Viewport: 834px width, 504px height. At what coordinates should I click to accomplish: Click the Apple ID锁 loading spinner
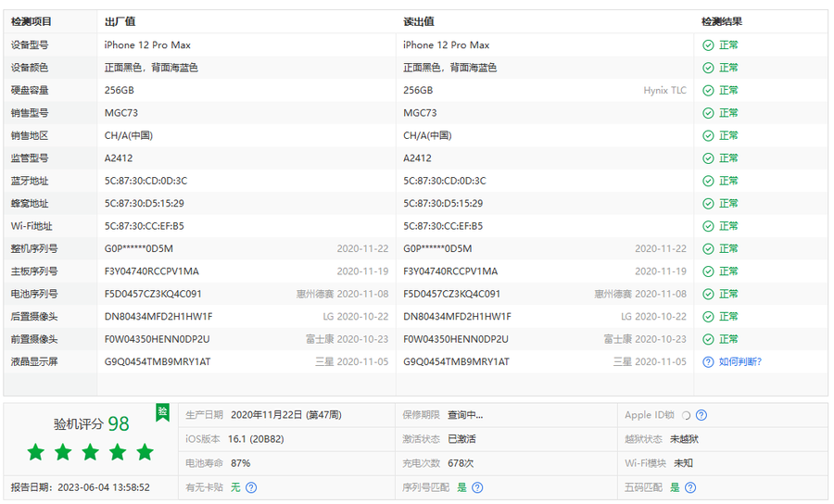(x=686, y=415)
